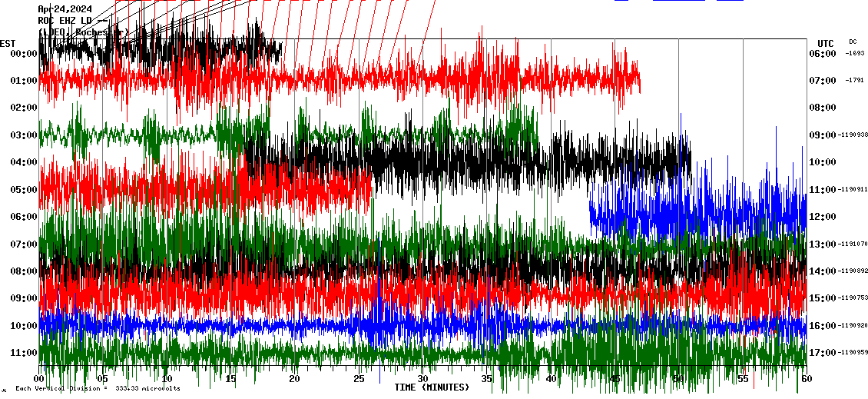Screen dimensions: 868x399
Task: Click the 06:00 UTC time label
Action: tap(822, 54)
